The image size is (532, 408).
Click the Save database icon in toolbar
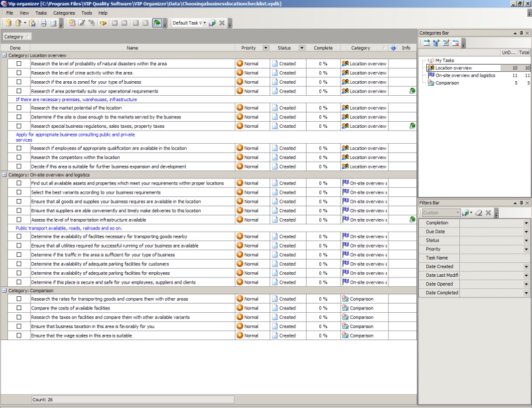pos(33,23)
